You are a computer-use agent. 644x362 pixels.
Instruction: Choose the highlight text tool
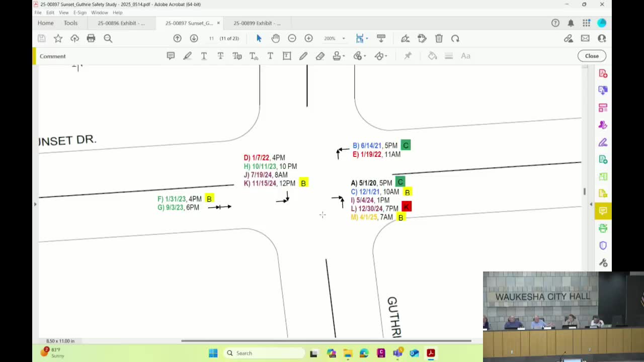pos(187,56)
